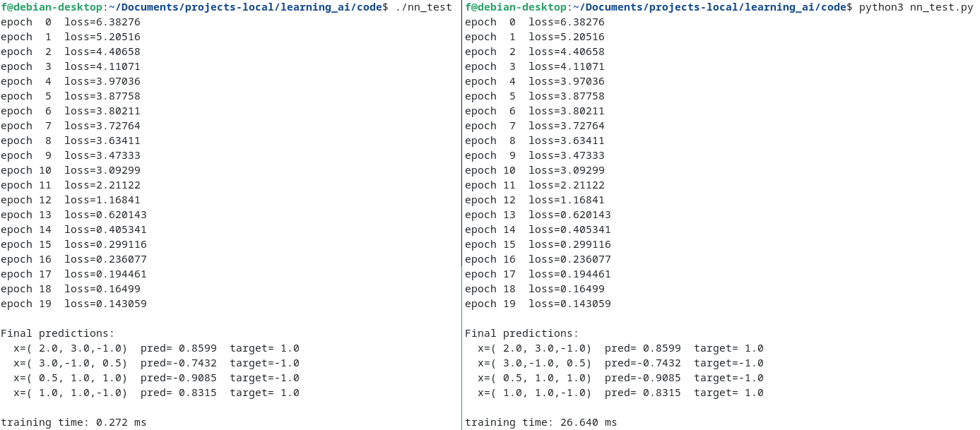The image size is (980, 430).
Task: Click epoch 5 loss=3.87758 in python3 output
Action: 535,96
